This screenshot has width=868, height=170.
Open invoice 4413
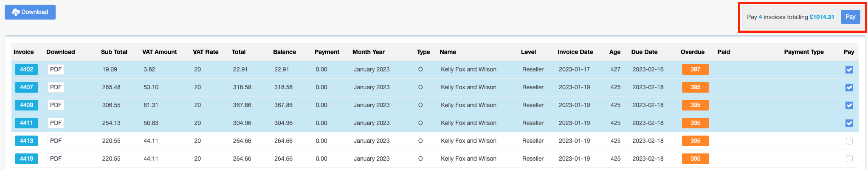[x=26, y=141]
